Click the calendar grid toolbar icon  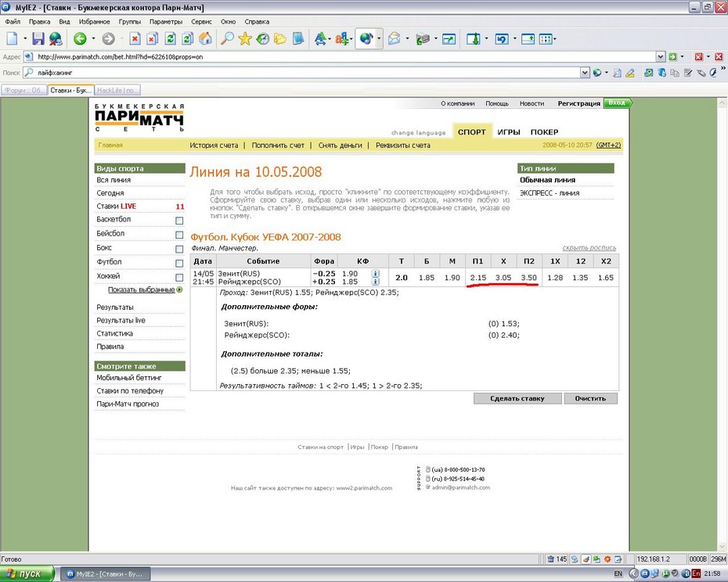tap(546, 39)
